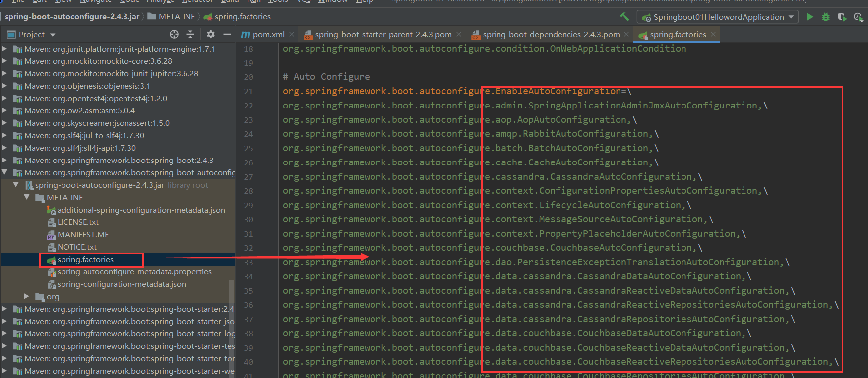Image resolution: width=868 pixels, height=378 pixels.
Task: Expand the org folder node
Action: [27, 296]
